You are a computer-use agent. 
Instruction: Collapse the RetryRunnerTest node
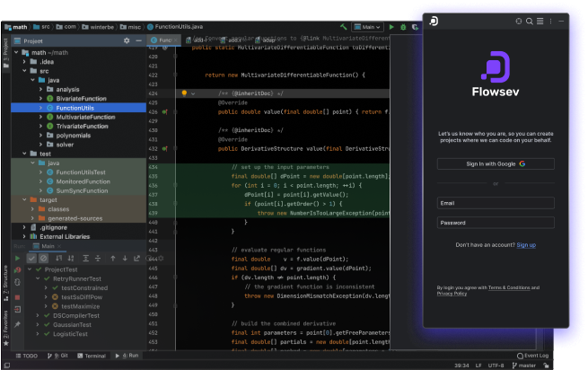(x=38, y=278)
